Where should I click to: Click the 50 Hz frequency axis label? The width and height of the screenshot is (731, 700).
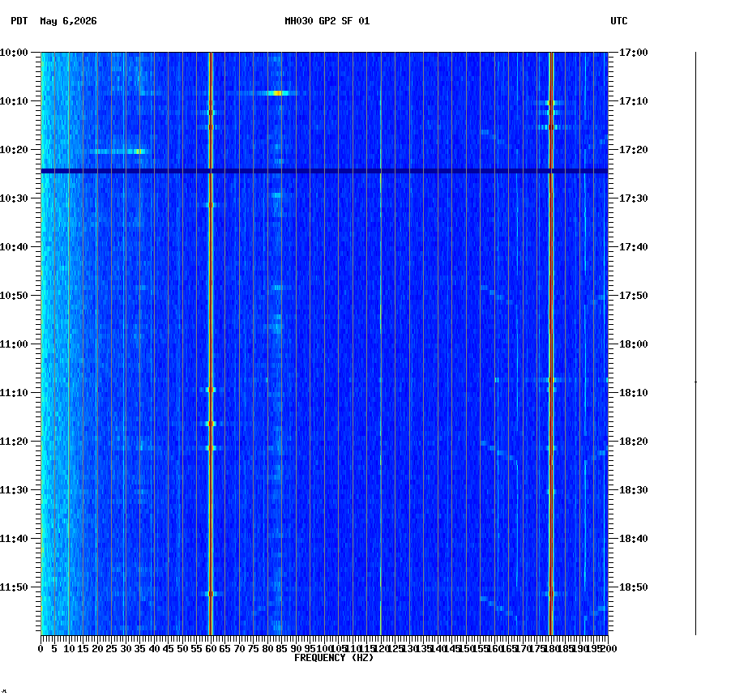pos(183,649)
